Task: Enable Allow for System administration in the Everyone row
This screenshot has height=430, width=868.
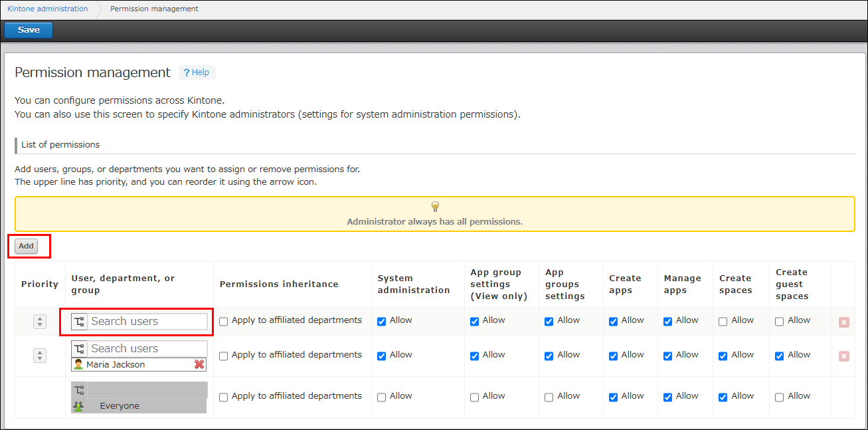Action: pos(381,396)
